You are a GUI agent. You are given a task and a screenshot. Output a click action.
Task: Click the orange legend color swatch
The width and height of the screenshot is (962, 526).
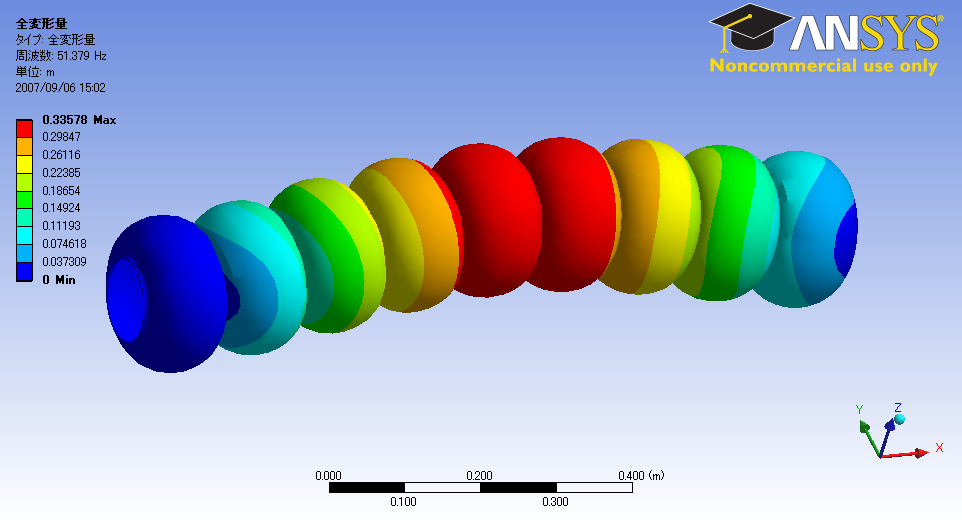24,147
